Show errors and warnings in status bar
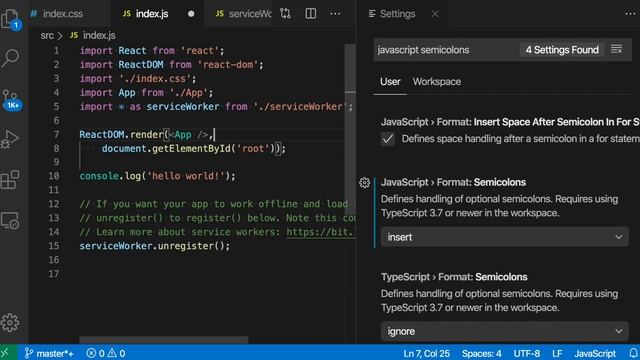Viewport: 640px width, 360px height. click(106, 353)
